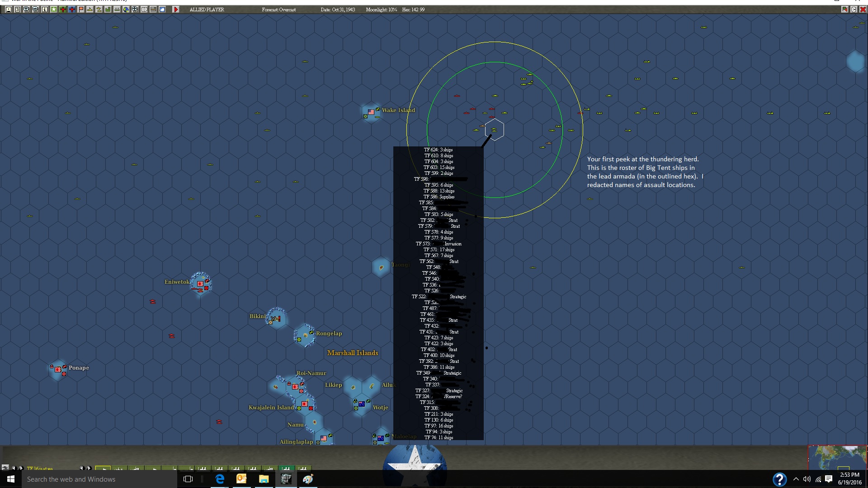Viewport: 868px width, 488px height.
Task: Click the green factory industry icon
Action: 108,9
